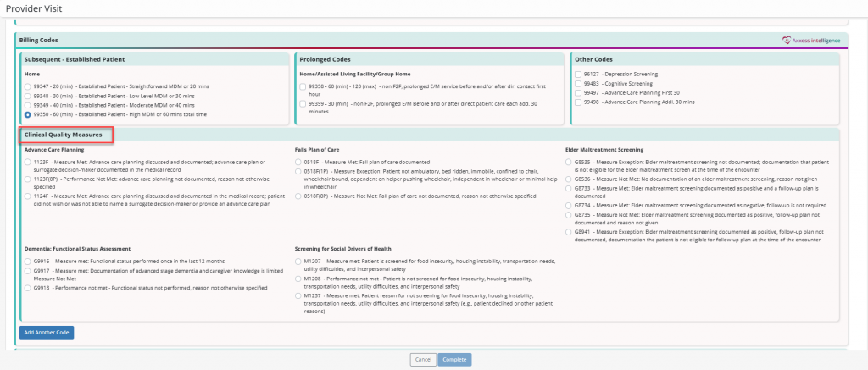Click the Complete button
This screenshot has width=868, height=370.
point(454,360)
